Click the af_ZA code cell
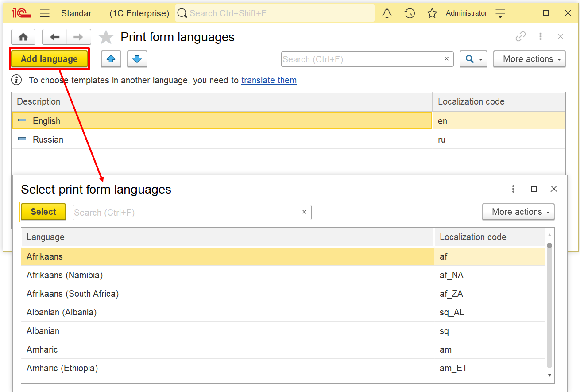This screenshot has height=392, width=580. coord(490,294)
